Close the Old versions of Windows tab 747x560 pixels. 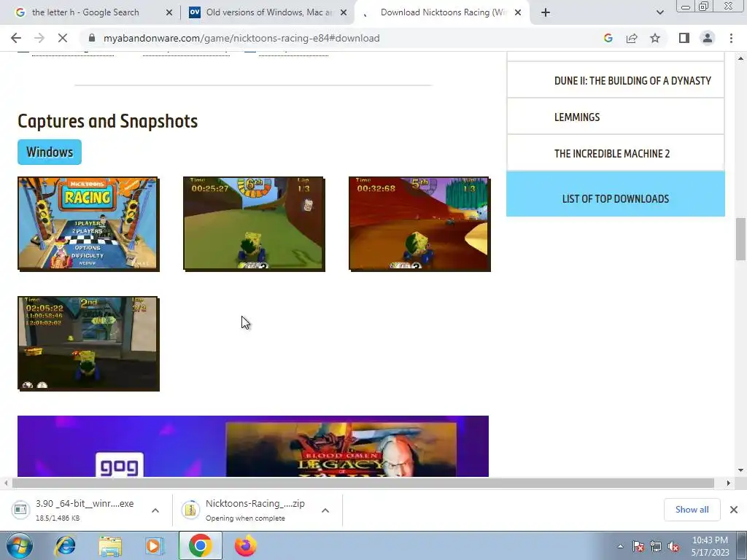coord(344,12)
